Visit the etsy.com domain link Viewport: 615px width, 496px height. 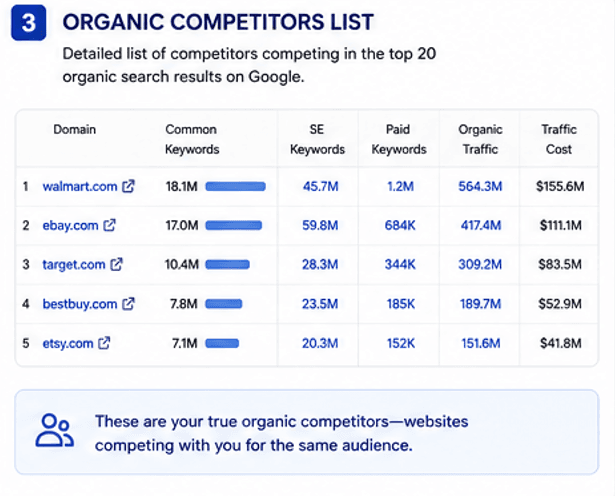(67, 343)
